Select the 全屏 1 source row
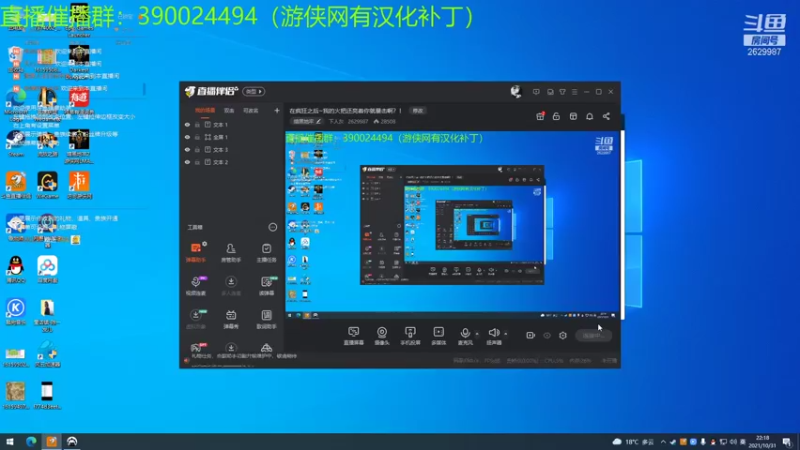This screenshot has height=450, width=800. click(231, 137)
